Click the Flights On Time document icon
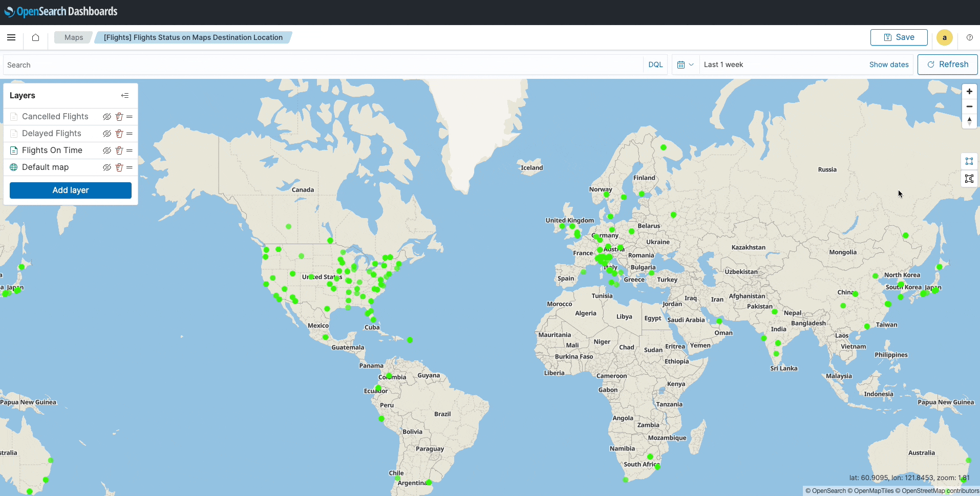The width and height of the screenshot is (980, 496). coord(14,150)
